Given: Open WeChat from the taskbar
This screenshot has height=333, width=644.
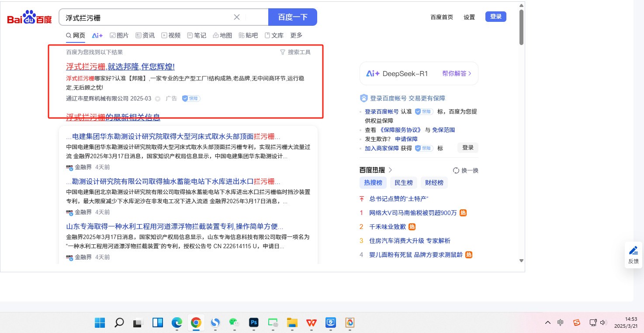Looking at the screenshot, I should tap(234, 323).
